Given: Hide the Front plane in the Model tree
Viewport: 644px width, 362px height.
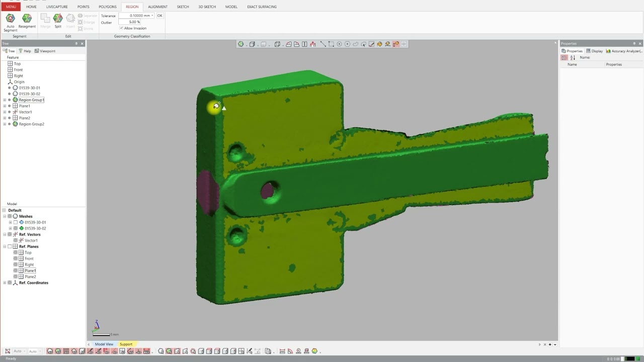Looking at the screenshot, I should point(15,258).
